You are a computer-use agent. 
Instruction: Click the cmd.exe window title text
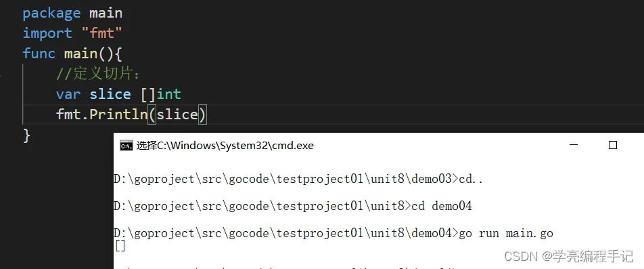[x=225, y=146]
